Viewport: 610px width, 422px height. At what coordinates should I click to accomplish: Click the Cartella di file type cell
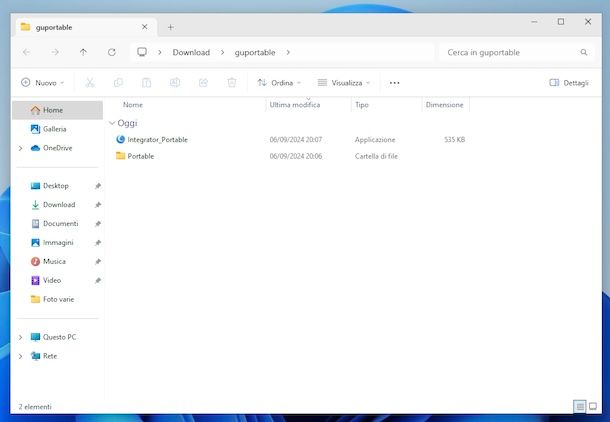pos(376,156)
